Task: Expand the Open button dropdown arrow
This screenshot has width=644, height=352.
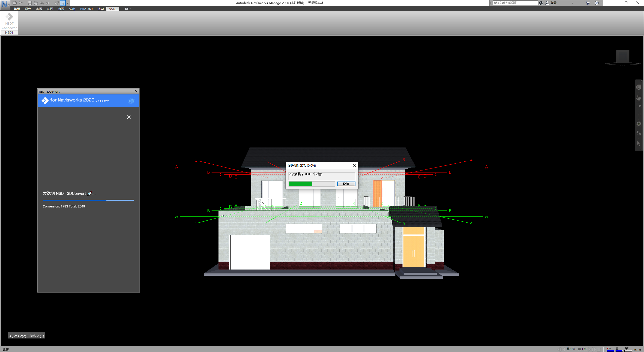Action: click(25, 3)
